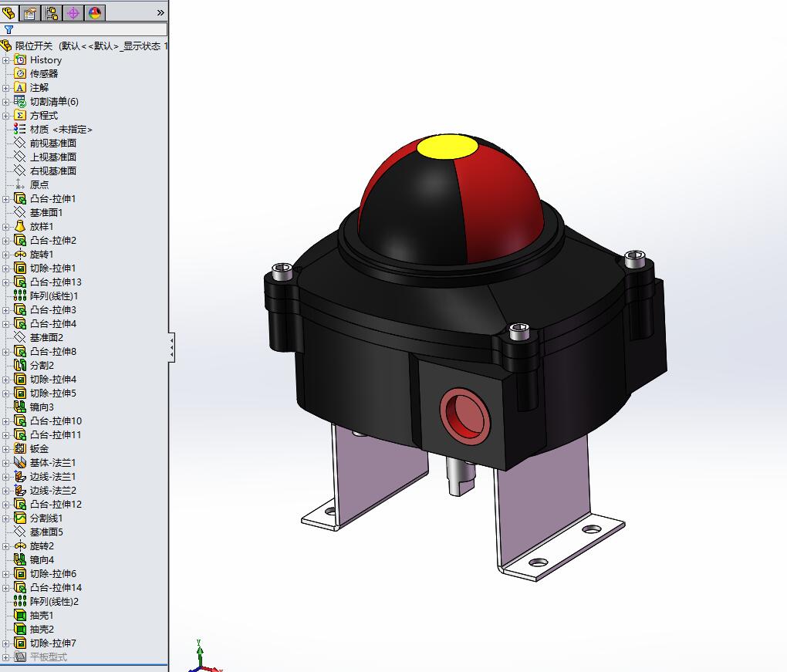Select the 镜向4 mirror feature

[x=34, y=559]
